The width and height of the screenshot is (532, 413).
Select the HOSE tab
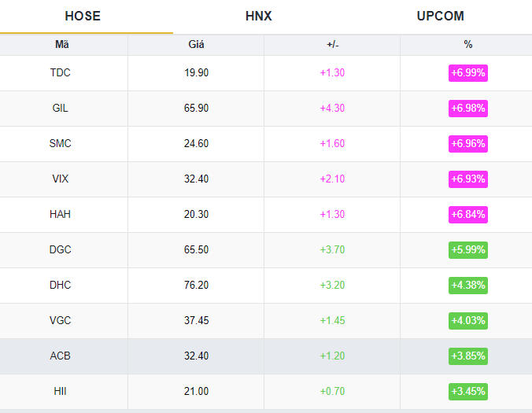point(83,17)
